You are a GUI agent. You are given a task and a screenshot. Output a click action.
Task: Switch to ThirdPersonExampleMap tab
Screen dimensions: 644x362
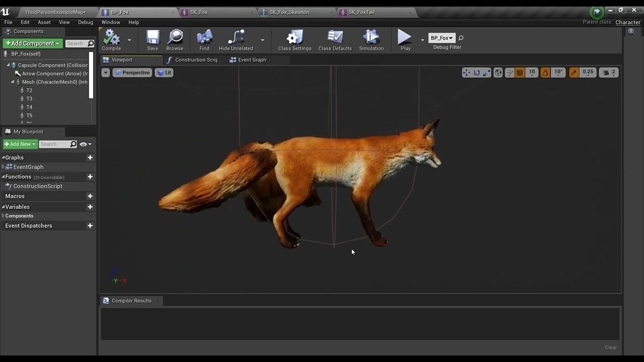click(x=55, y=12)
